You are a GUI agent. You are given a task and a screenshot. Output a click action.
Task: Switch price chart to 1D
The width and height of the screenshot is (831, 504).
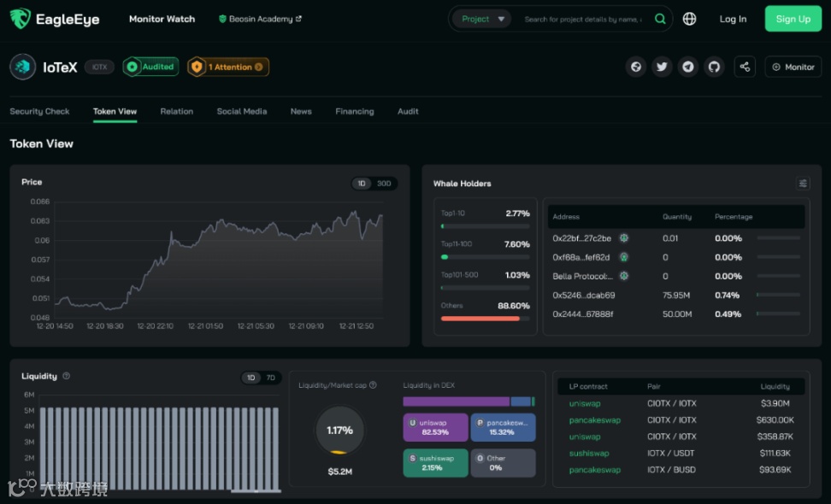click(362, 183)
